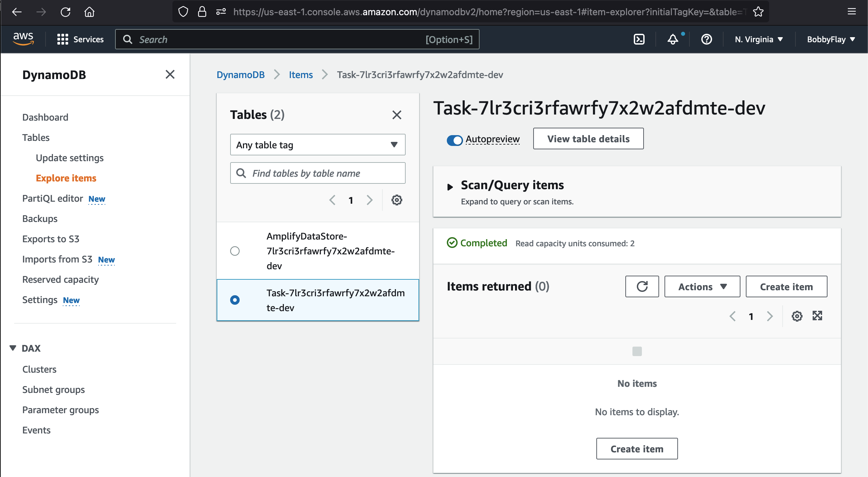Screen dimensions: 868x477
Task: Open Exports to S3
Action: tap(51, 238)
